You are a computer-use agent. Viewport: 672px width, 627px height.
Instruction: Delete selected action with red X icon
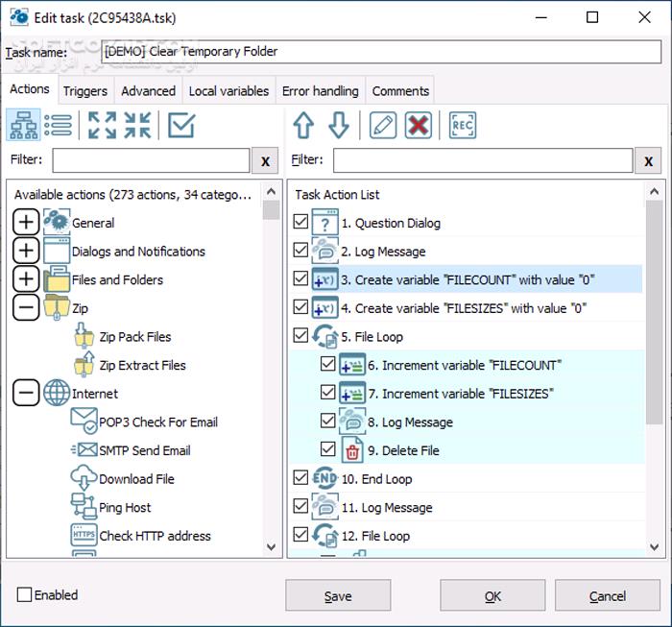tap(419, 125)
